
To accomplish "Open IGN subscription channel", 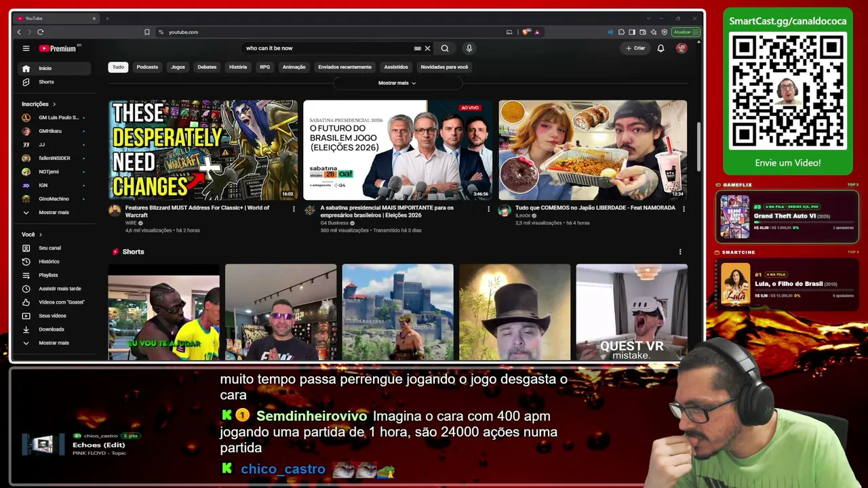I will (x=56, y=186).
